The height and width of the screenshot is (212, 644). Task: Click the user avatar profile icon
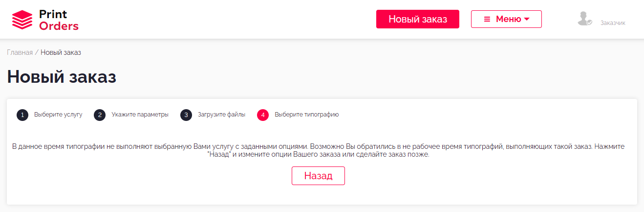coord(584,19)
